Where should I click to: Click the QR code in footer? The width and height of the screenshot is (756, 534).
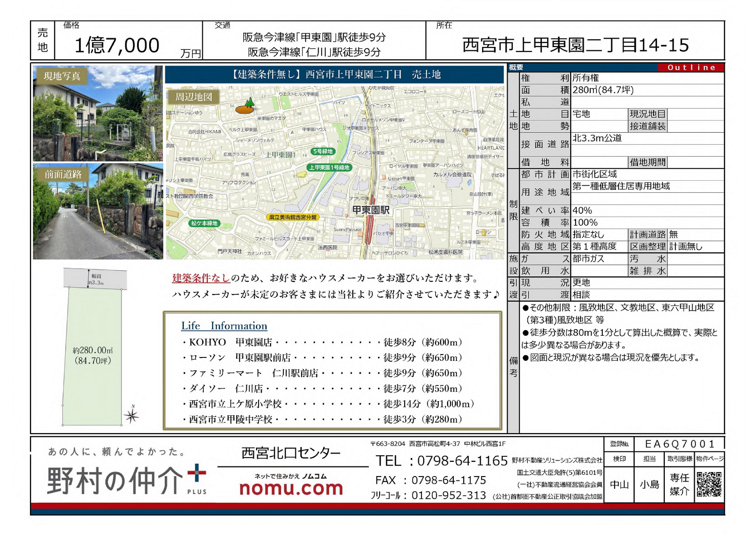tap(709, 484)
